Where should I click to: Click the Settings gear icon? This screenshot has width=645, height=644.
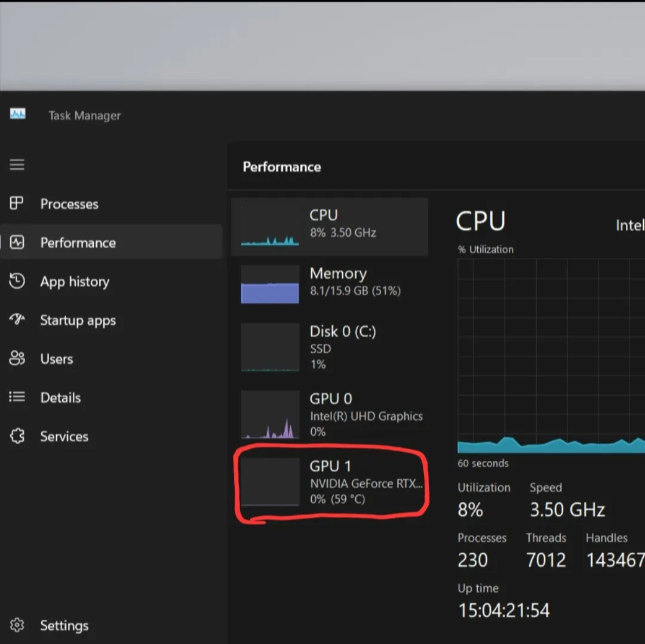17,625
